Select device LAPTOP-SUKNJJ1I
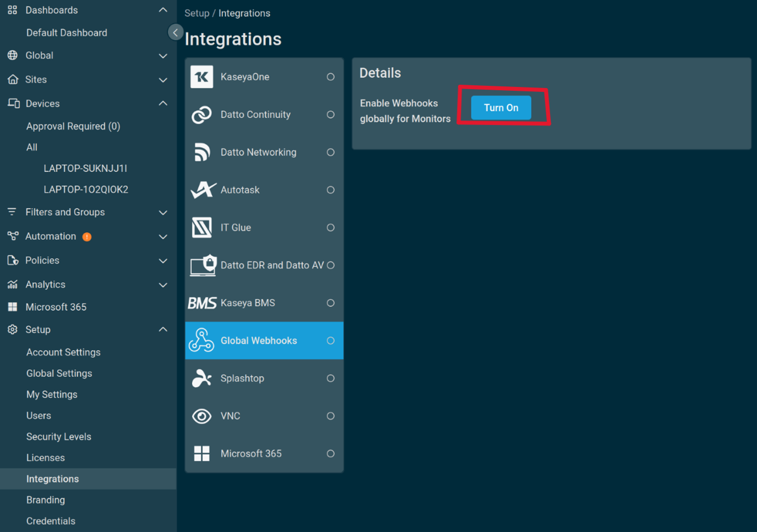 [x=85, y=168]
